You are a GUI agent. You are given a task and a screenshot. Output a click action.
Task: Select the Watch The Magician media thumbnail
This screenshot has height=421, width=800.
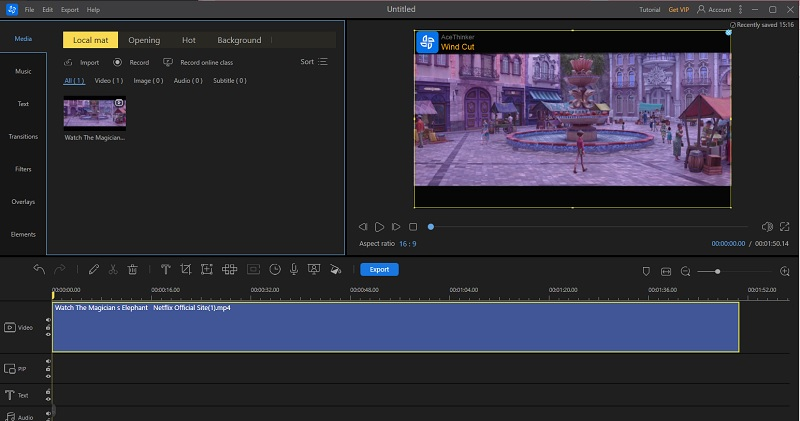pos(94,113)
